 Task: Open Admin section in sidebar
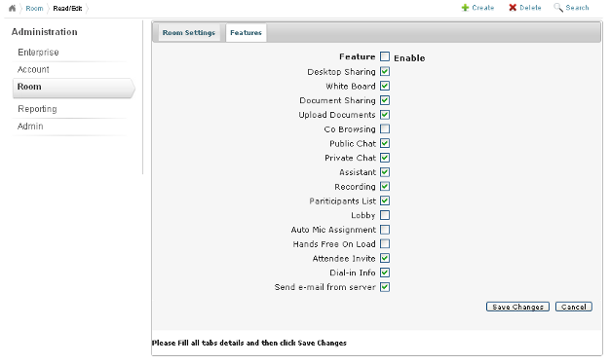(30, 127)
